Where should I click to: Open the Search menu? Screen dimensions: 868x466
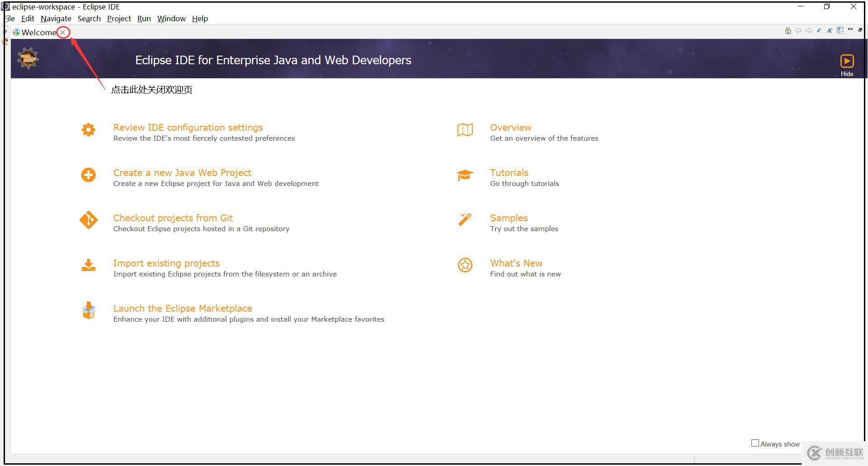89,19
